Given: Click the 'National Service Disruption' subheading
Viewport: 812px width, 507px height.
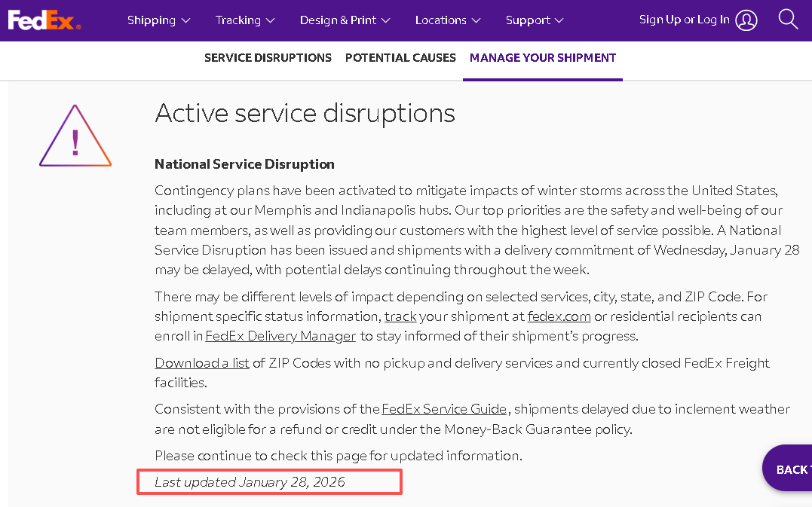Looking at the screenshot, I should click(244, 164).
